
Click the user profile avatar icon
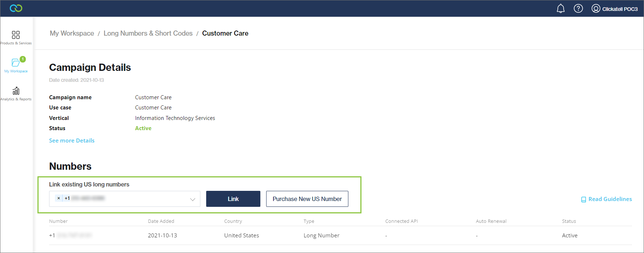click(596, 9)
